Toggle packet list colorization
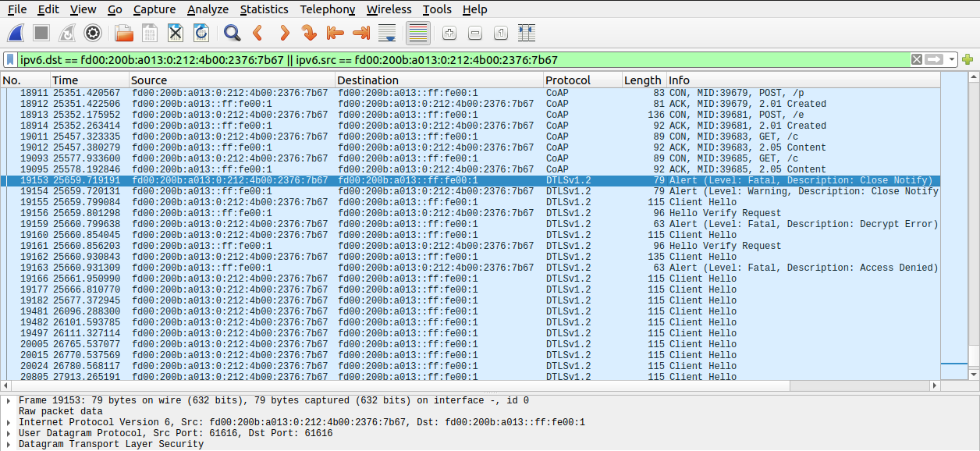This screenshot has width=980, height=451. pyautogui.click(x=417, y=33)
